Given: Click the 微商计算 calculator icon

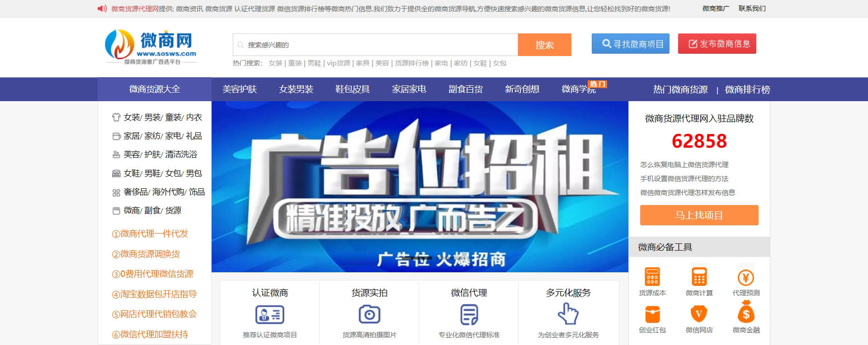Looking at the screenshot, I should [x=699, y=276].
